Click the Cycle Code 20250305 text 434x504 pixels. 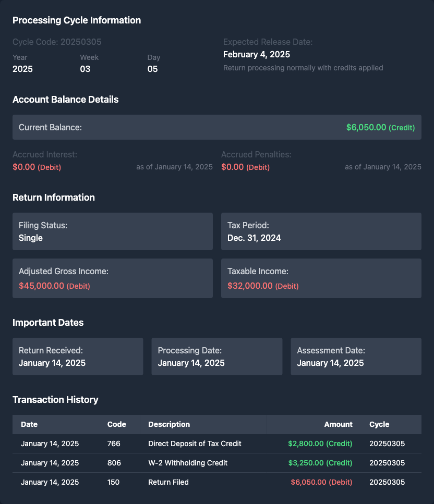click(57, 42)
